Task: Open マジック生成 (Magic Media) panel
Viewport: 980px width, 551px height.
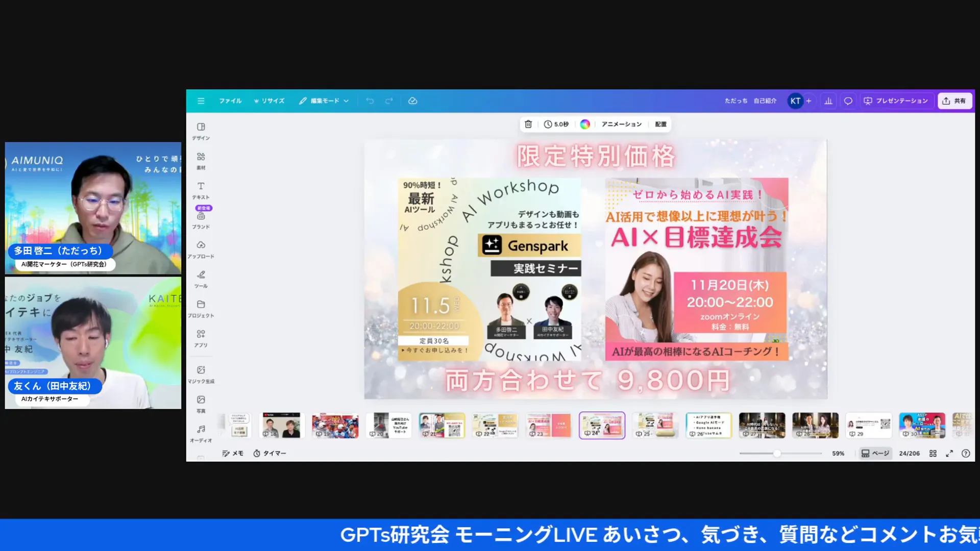Action: click(x=201, y=373)
